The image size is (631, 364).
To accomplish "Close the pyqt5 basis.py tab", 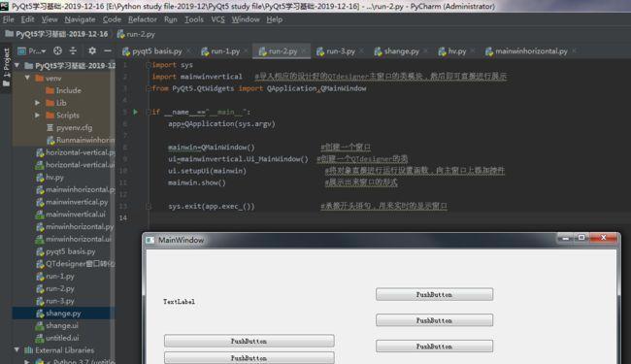I will (188, 51).
